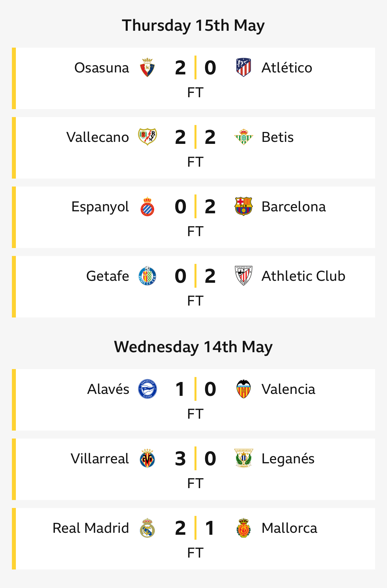
Task: Click the Mallorca club crest
Action: pyautogui.click(x=243, y=528)
